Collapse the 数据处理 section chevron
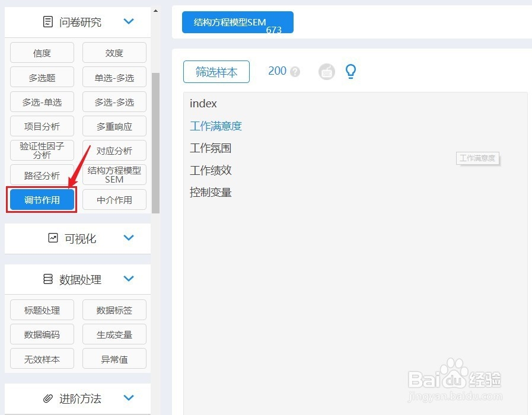 tap(129, 279)
